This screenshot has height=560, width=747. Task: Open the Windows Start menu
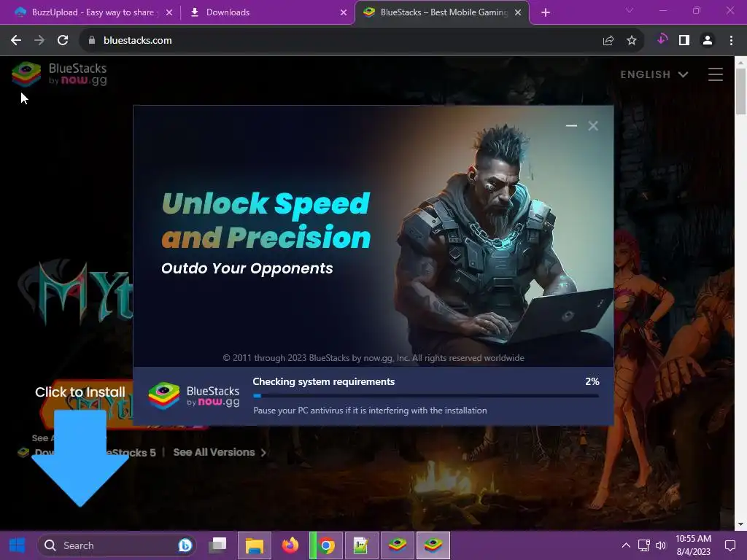pyautogui.click(x=18, y=545)
